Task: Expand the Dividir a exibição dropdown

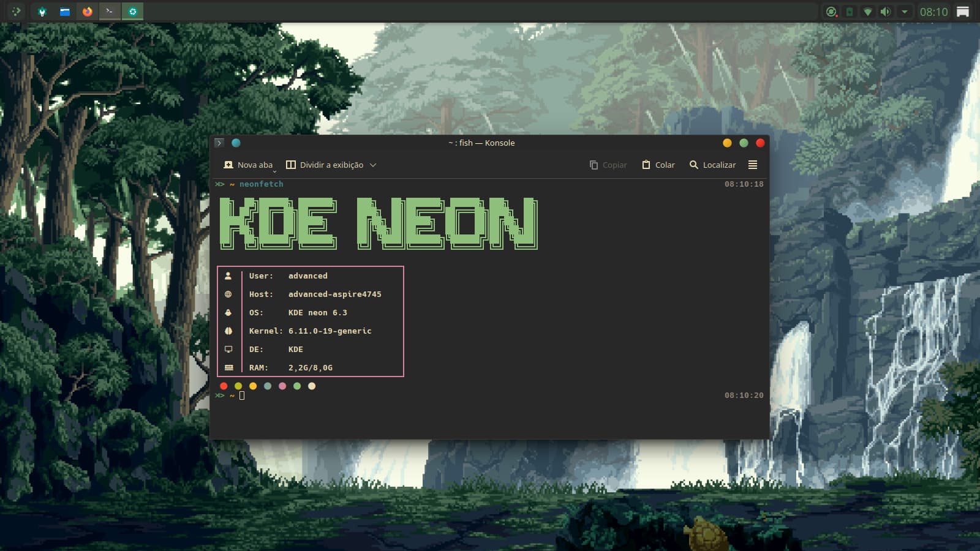Action: pos(373,165)
